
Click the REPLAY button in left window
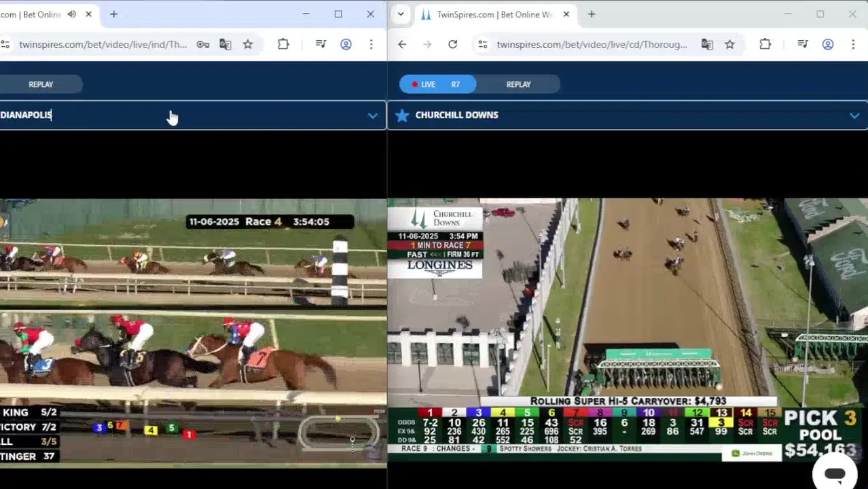point(41,84)
